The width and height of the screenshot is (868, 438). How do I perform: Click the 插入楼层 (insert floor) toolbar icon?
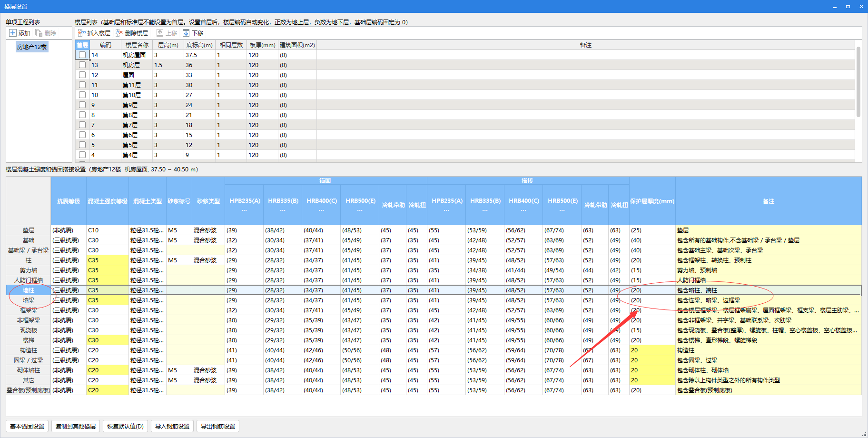(x=94, y=33)
